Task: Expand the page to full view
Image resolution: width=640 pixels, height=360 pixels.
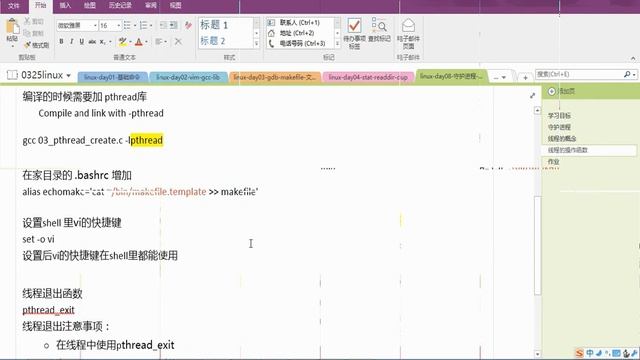Action: point(532,96)
